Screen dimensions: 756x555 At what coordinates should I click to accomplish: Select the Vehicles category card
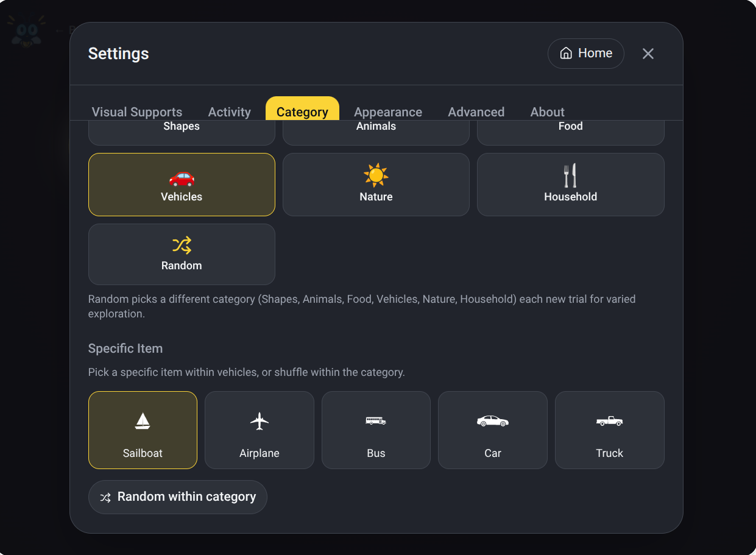tap(182, 185)
